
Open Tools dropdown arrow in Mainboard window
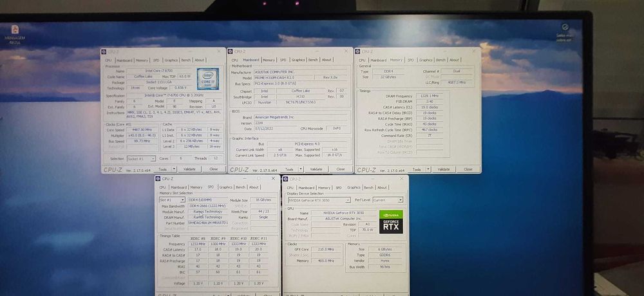pyautogui.click(x=300, y=169)
